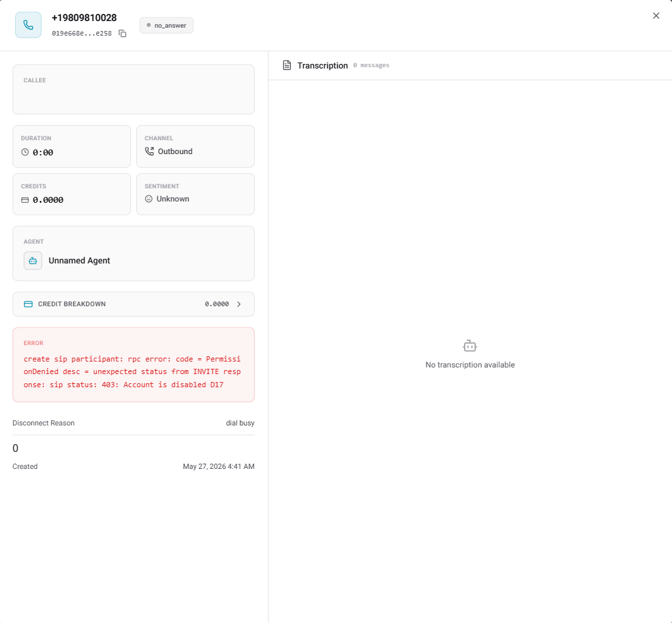Click the No transcription available text
The height and width of the screenshot is (623, 672).
(470, 365)
